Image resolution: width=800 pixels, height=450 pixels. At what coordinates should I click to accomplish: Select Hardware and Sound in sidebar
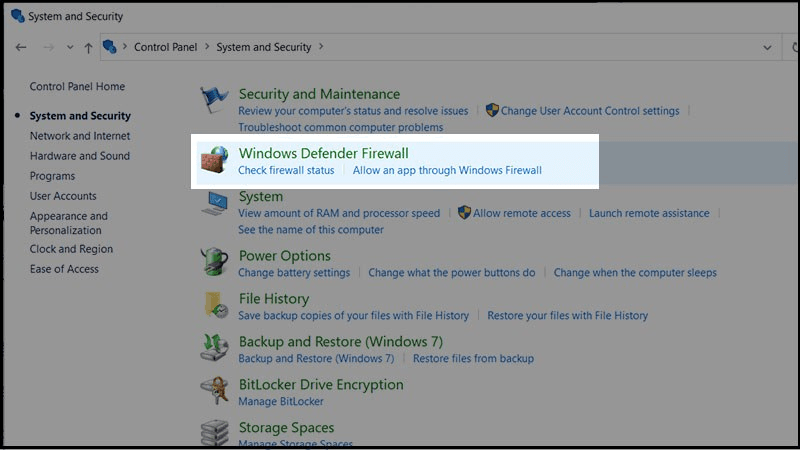tap(80, 156)
